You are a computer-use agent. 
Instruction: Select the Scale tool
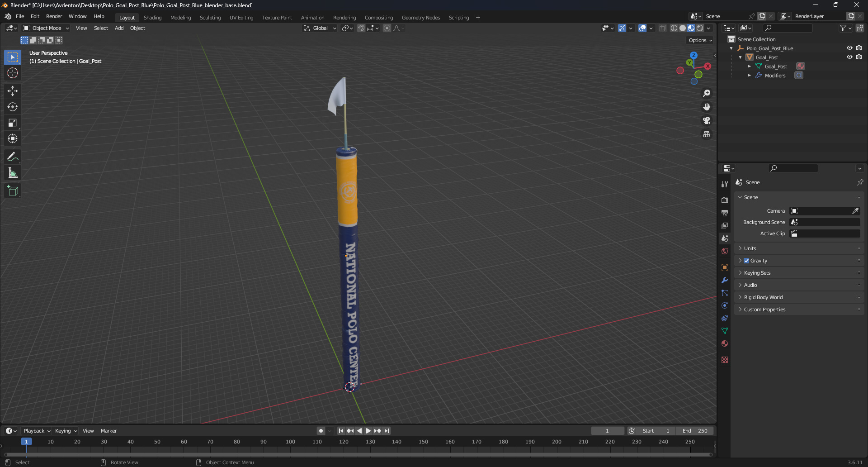[x=13, y=123]
